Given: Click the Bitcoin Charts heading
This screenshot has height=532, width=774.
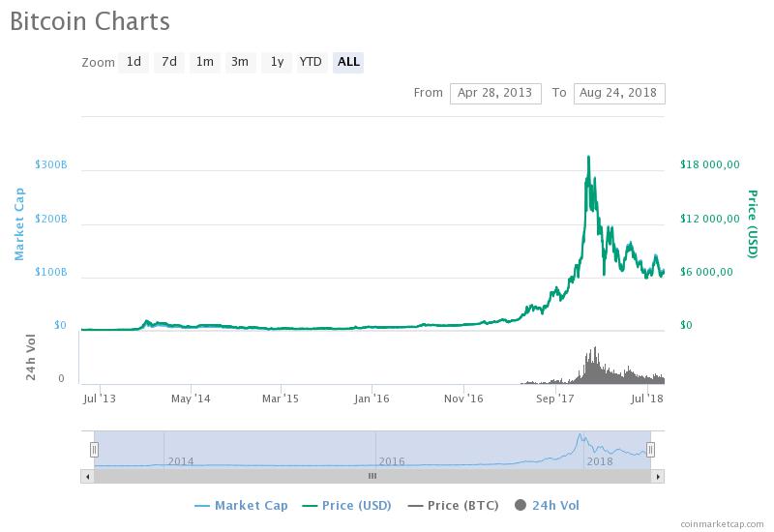Looking at the screenshot, I should pos(90,21).
